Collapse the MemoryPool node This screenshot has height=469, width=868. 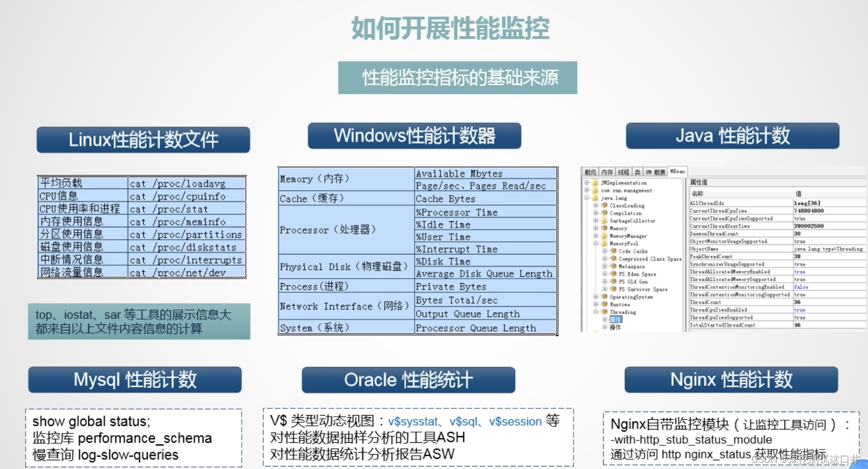pos(596,244)
